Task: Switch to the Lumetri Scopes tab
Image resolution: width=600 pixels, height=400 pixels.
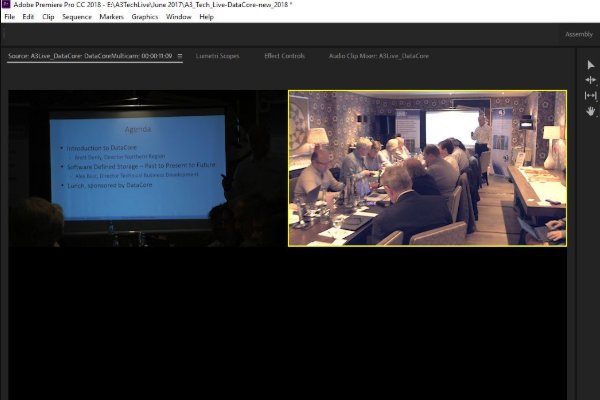Action: [217, 56]
